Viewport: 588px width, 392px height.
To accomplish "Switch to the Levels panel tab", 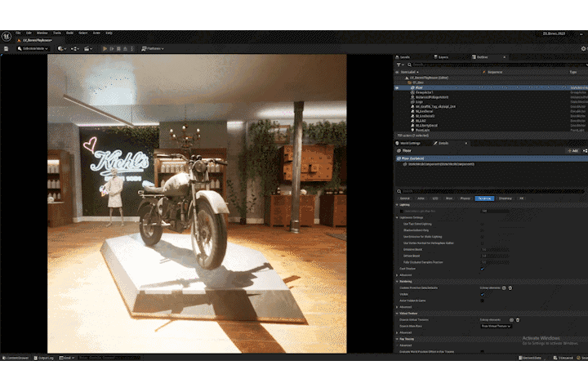I will pyautogui.click(x=403, y=57).
